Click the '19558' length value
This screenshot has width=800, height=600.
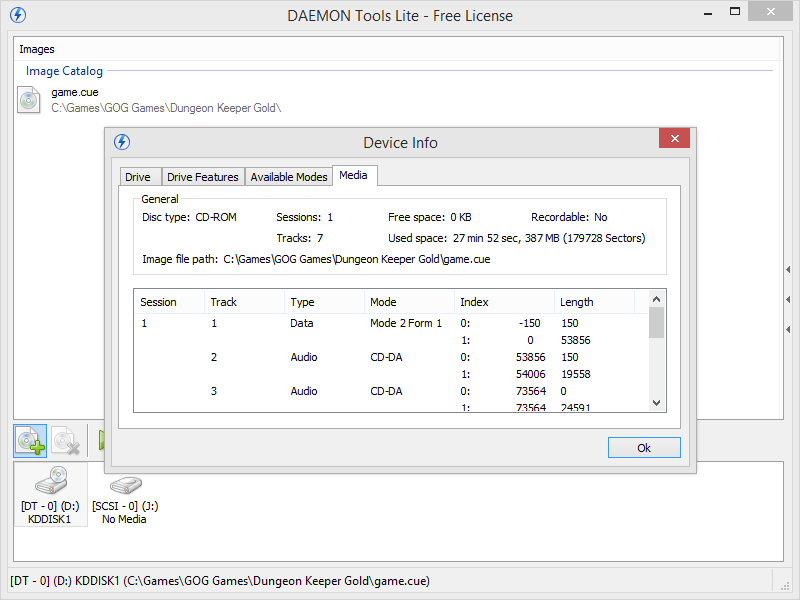point(576,374)
